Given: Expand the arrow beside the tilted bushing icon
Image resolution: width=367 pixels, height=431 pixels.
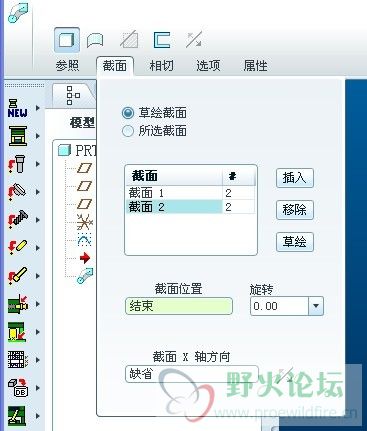Looking at the screenshot, I should tap(38, 192).
